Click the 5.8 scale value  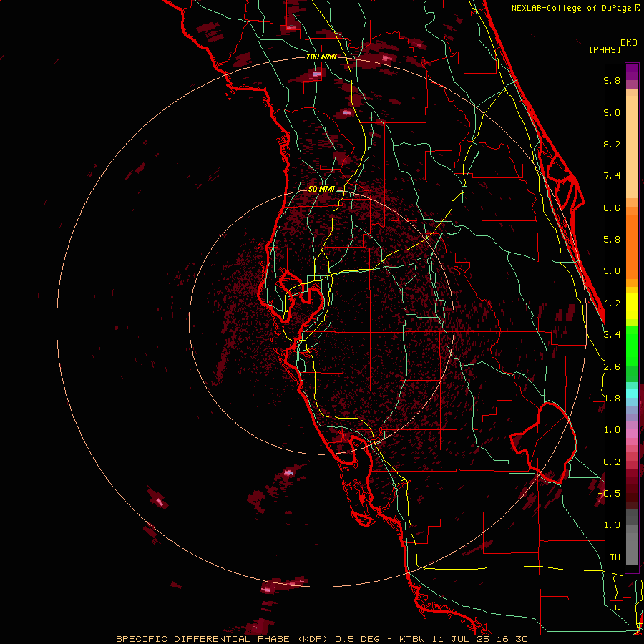click(612, 240)
